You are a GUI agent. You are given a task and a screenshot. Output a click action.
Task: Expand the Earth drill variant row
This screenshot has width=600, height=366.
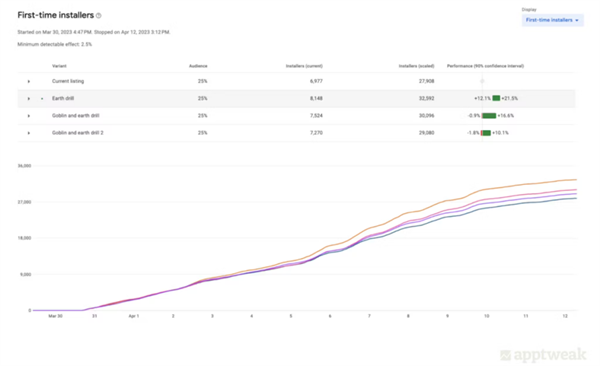(x=29, y=99)
